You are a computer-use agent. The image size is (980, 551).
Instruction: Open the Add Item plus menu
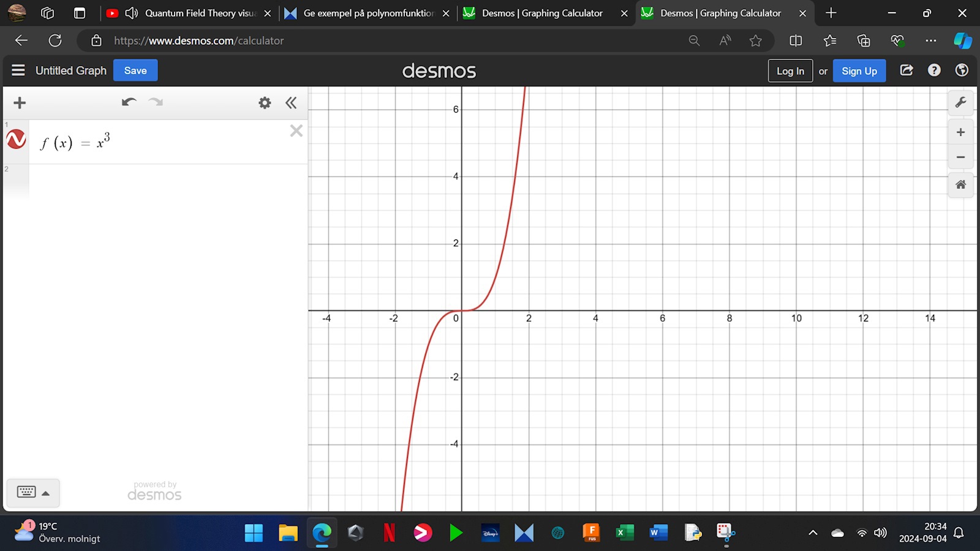pyautogui.click(x=20, y=103)
